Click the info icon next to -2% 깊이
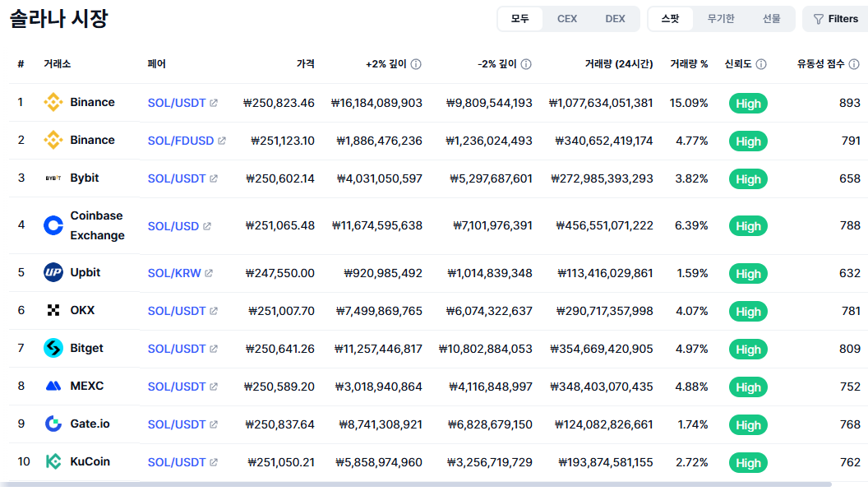This screenshot has height=491, width=868. point(526,64)
